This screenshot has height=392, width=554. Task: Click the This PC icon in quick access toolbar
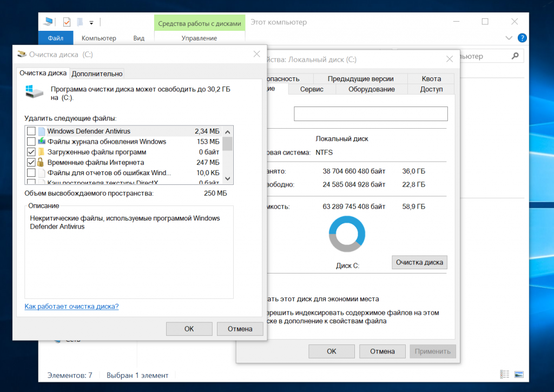(x=48, y=22)
